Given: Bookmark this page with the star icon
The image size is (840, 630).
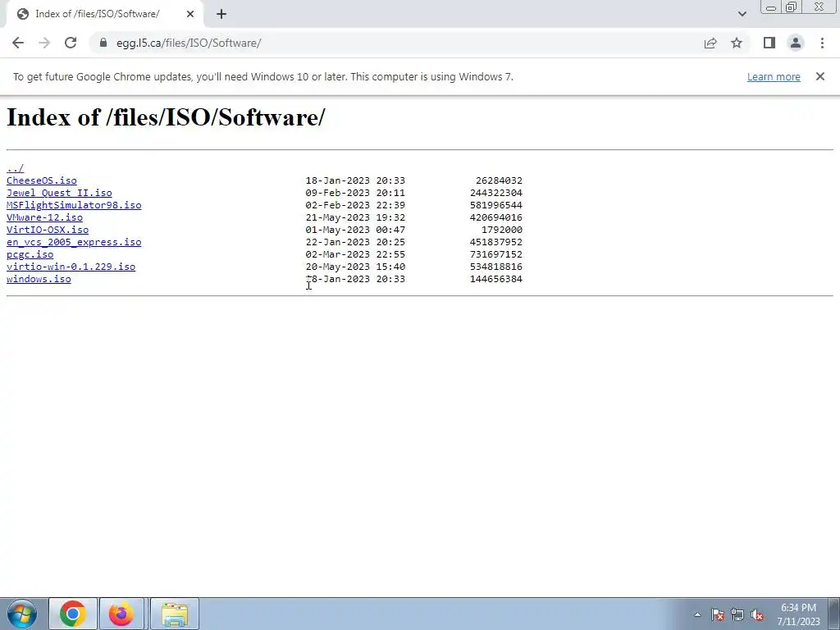Looking at the screenshot, I should click(737, 43).
